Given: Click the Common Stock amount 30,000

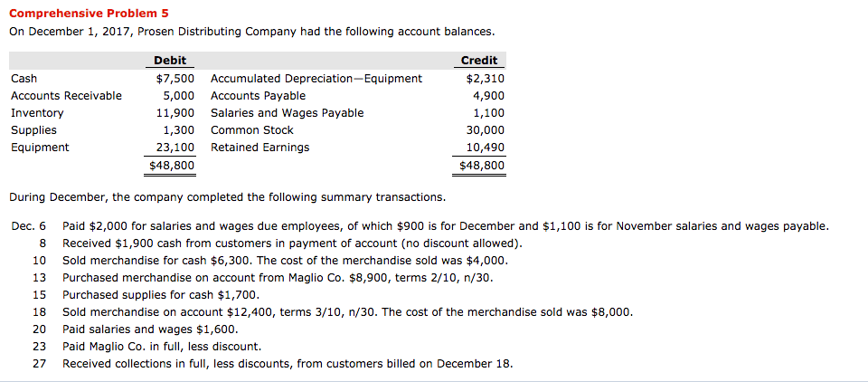Looking at the screenshot, I should pyautogui.click(x=485, y=130).
